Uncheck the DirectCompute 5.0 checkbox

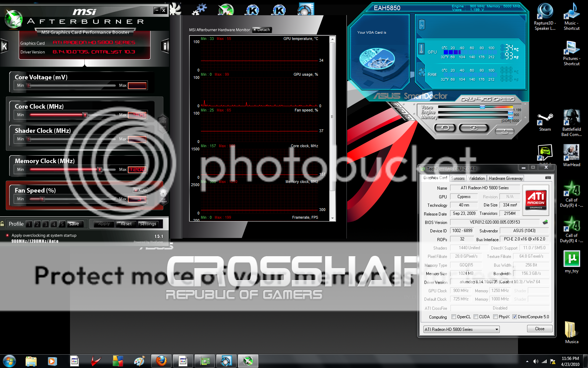coord(514,317)
